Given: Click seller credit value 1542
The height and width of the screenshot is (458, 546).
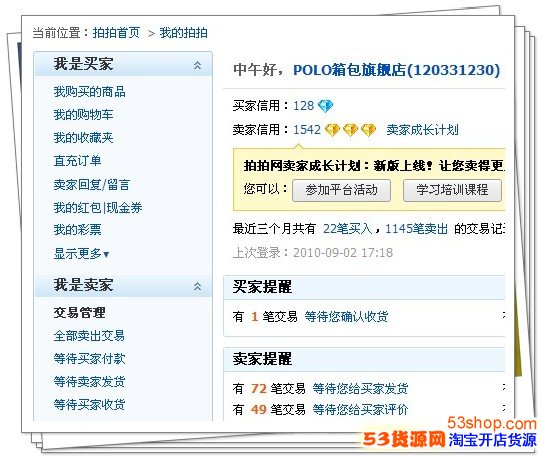Looking at the screenshot, I should pyautogui.click(x=307, y=130).
